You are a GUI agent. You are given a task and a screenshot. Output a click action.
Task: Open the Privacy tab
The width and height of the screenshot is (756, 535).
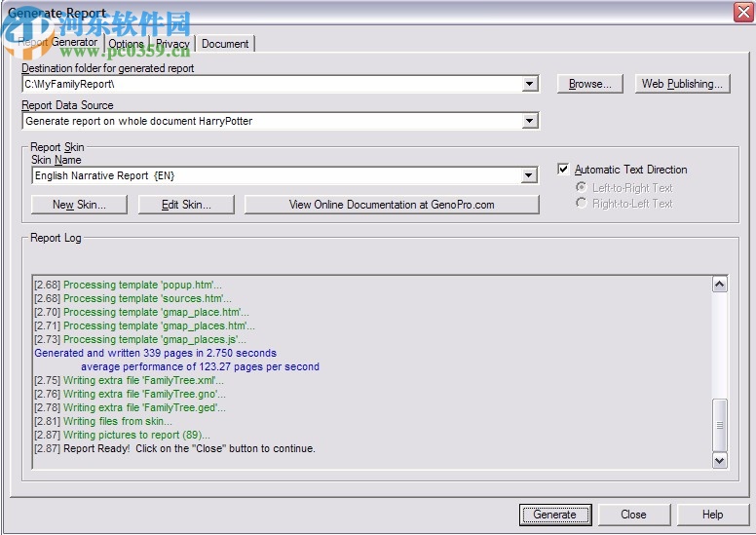click(172, 44)
